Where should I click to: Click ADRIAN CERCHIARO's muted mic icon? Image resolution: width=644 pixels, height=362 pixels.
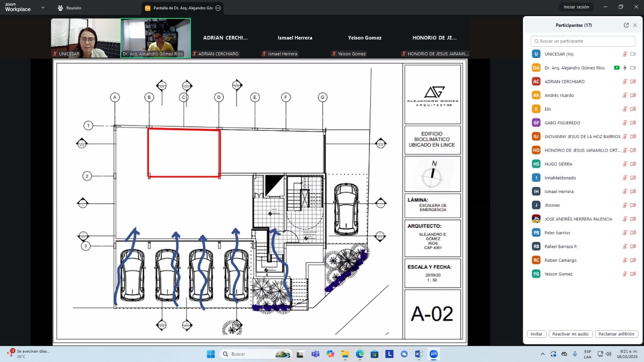[625, 82]
